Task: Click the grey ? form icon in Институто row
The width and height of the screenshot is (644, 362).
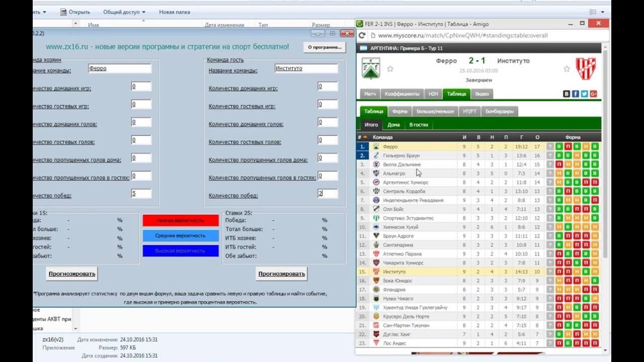Action: (x=550, y=272)
